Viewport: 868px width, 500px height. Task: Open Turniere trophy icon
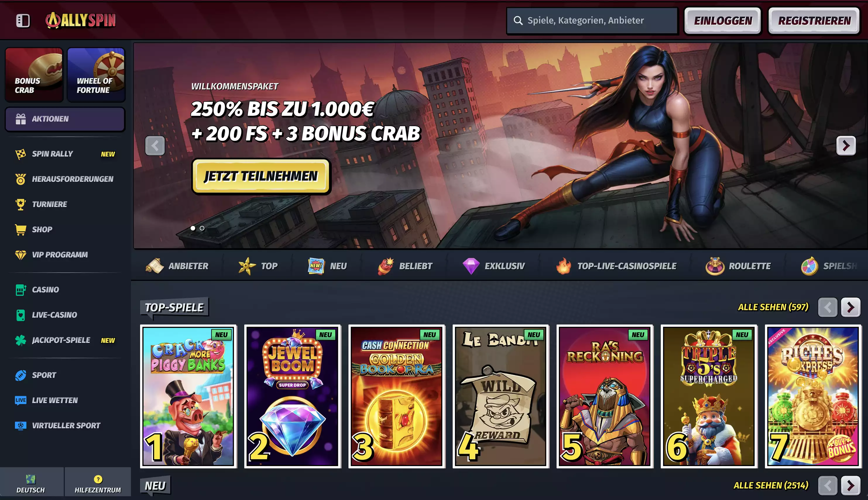(x=20, y=204)
